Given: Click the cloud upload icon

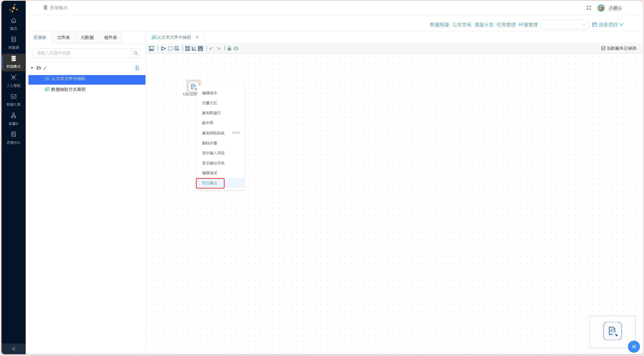Looking at the screenshot, I should pyautogui.click(x=236, y=49).
